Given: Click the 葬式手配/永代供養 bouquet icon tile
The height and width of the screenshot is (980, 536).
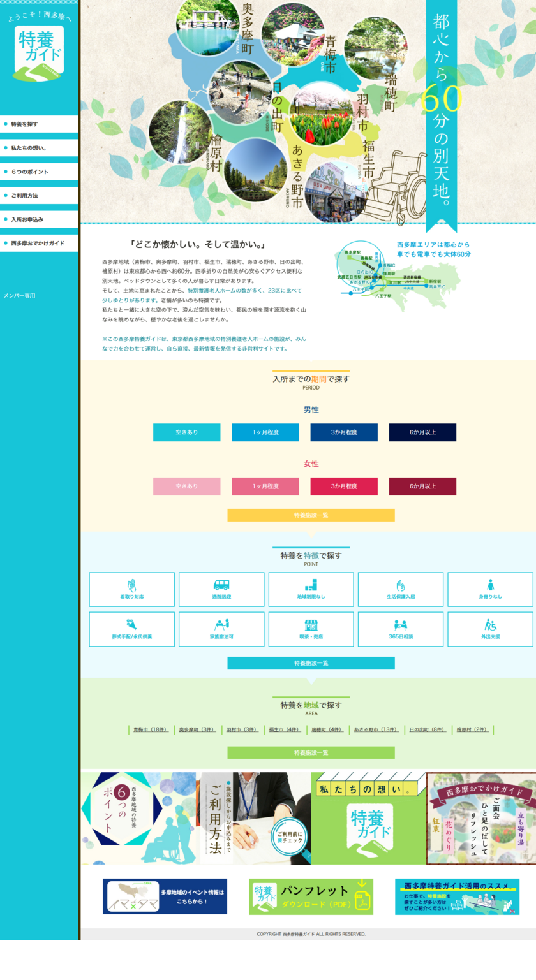Looking at the screenshot, I should (x=132, y=629).
